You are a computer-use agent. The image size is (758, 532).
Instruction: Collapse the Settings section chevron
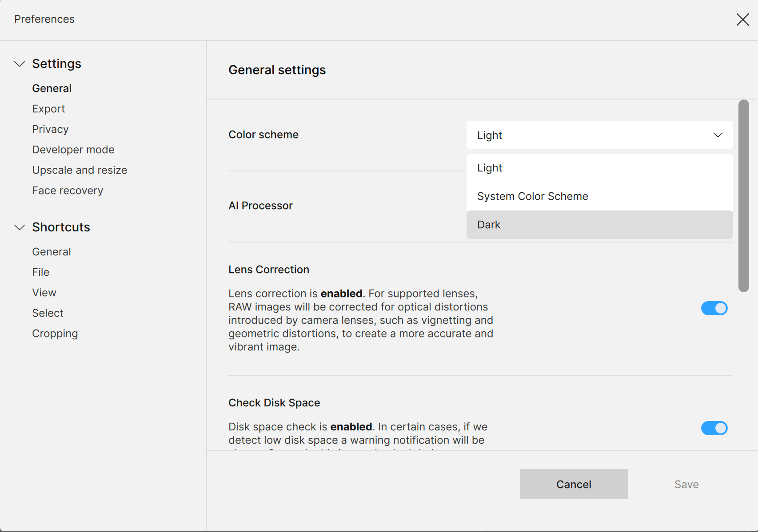(20, 64)
